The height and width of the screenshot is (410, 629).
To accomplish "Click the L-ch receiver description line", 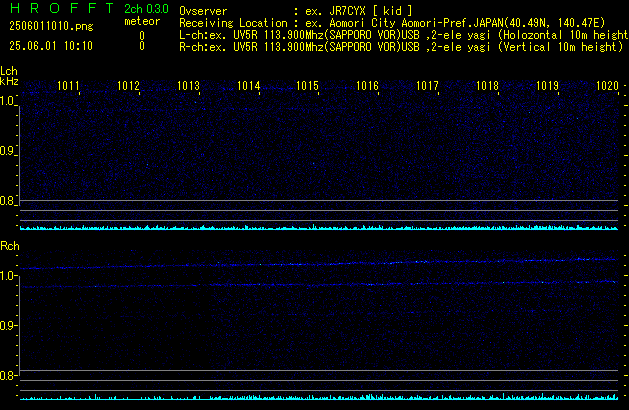I will (x=404, y=35).
